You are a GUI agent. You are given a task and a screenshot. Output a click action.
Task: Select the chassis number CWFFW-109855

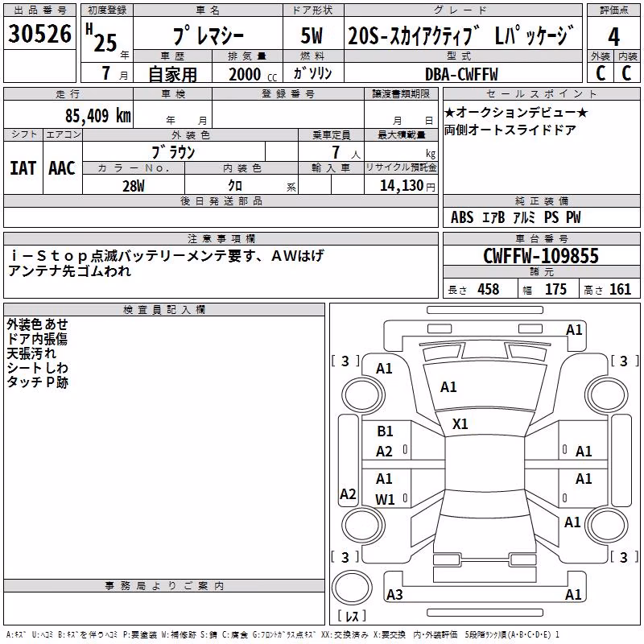(x=541, y=256)
